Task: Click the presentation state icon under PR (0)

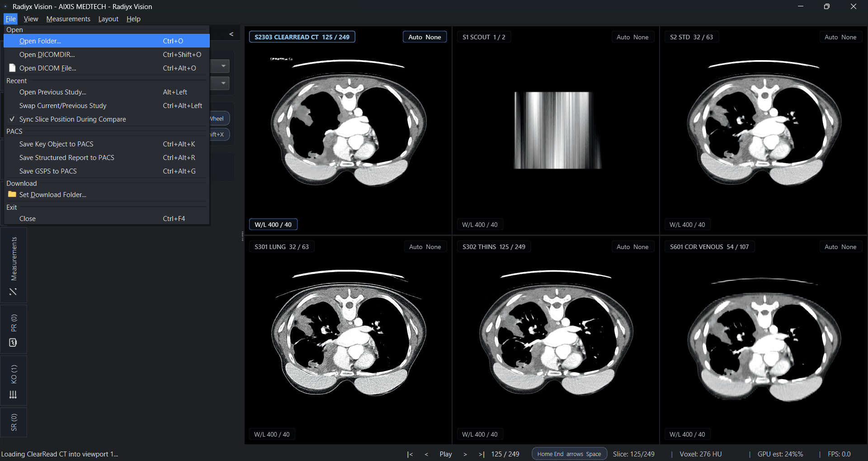Action: click(13, 343)
